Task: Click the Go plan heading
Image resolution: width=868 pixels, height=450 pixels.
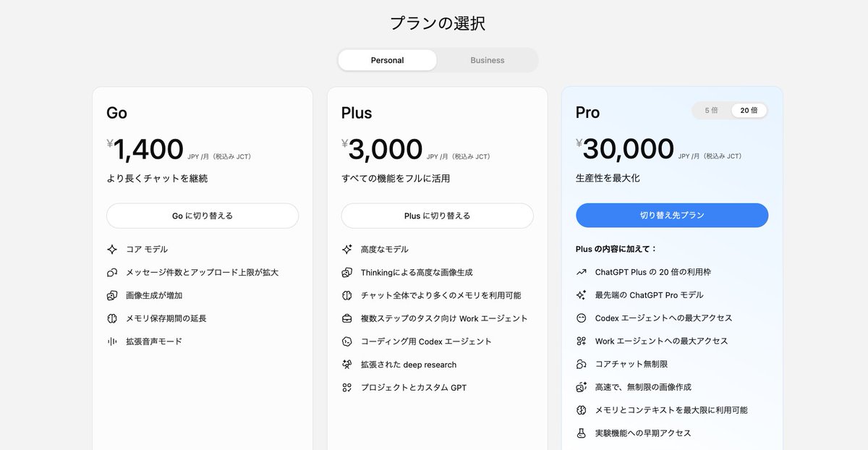Action: click(116, 113)
